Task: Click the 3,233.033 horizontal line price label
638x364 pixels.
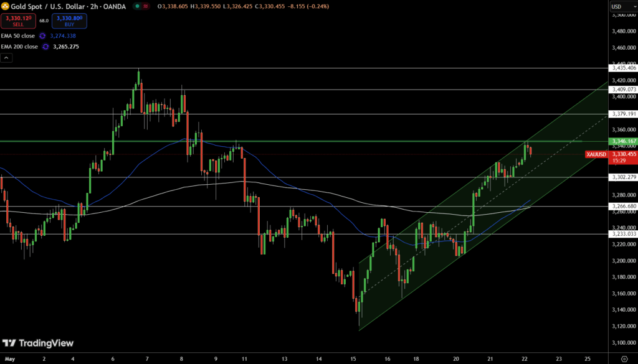Action: pos(624,234)
